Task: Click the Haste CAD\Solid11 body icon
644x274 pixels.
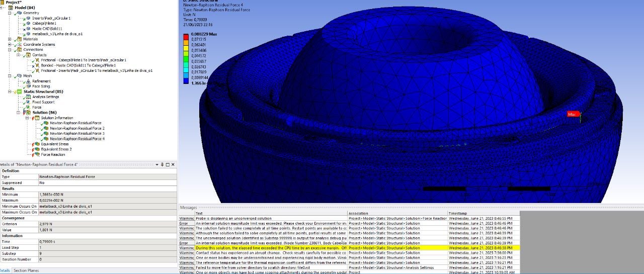Action: click(28, 28)
